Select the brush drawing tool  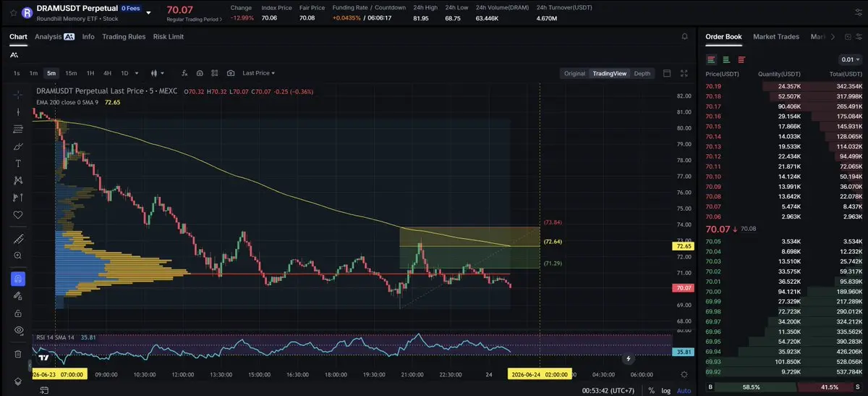pyautogui.click(x=18, y=146)
